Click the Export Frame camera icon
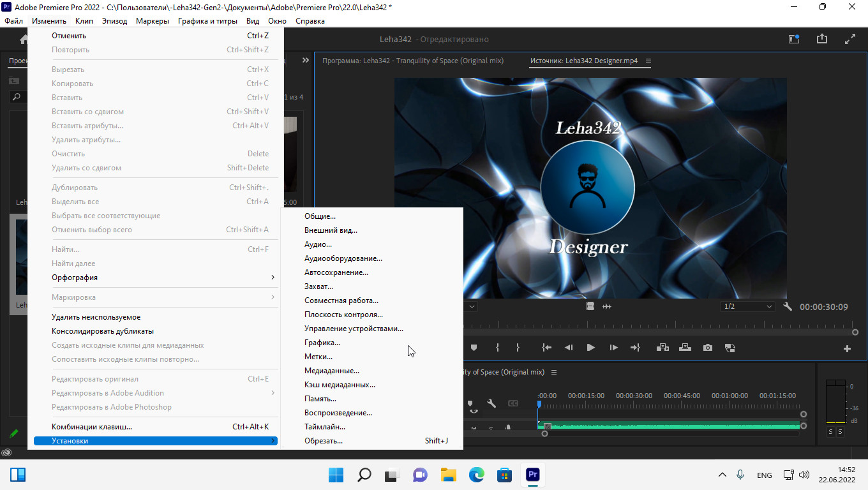Viewport: 868px width, 490px height. pyautogui.click(x=708, y=348)
